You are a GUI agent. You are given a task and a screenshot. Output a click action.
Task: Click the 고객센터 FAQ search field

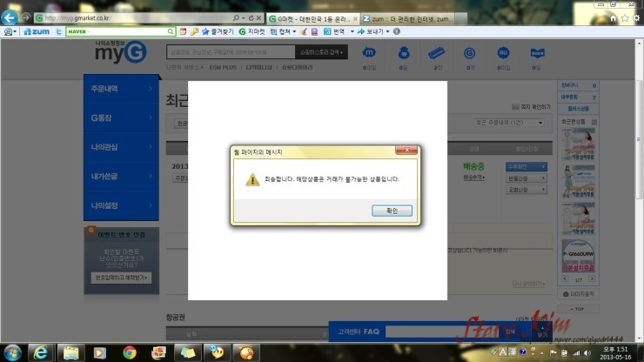pos(444,332)
